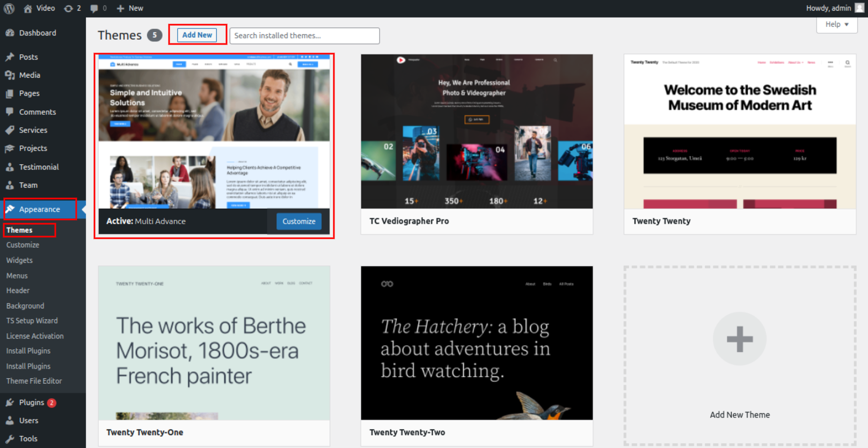Open the Background submenu item
Viewport: 868px width, 448px height.
point(25,306)
